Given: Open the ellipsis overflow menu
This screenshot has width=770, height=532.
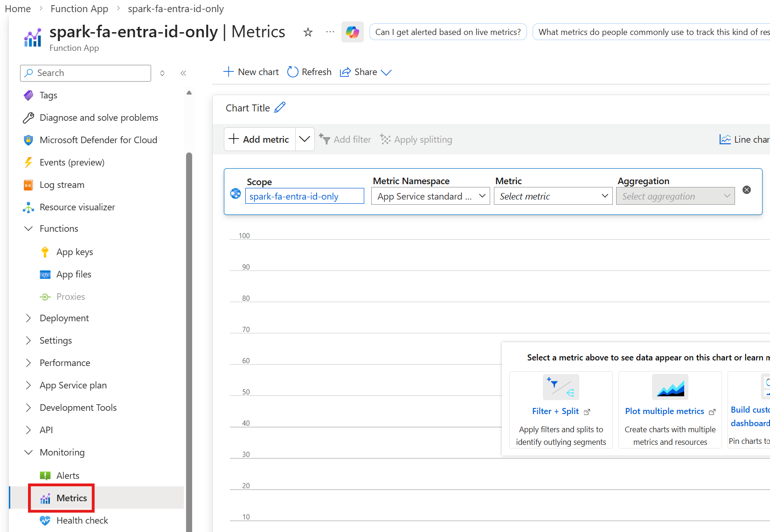Looking at the screenshot, I should (330, 31).
